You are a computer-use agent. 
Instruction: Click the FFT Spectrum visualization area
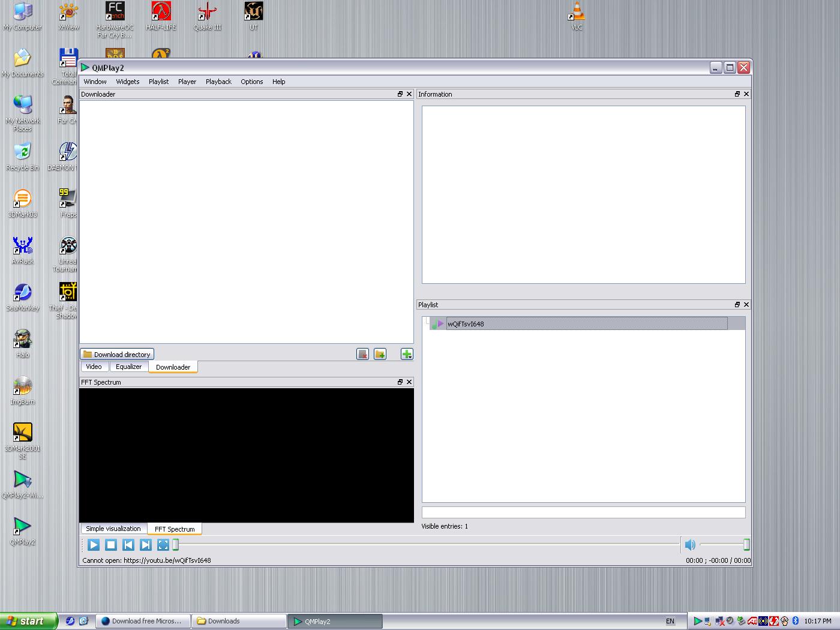pos(247,455)
